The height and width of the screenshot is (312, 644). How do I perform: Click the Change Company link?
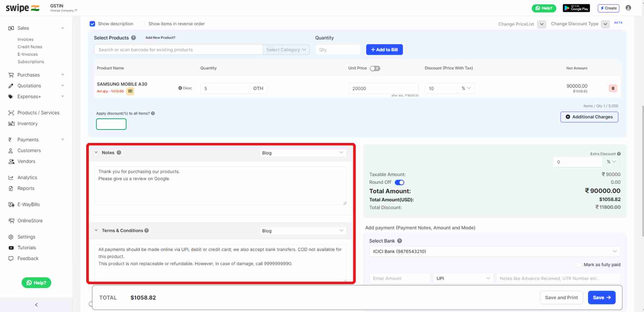coord(63,10)
